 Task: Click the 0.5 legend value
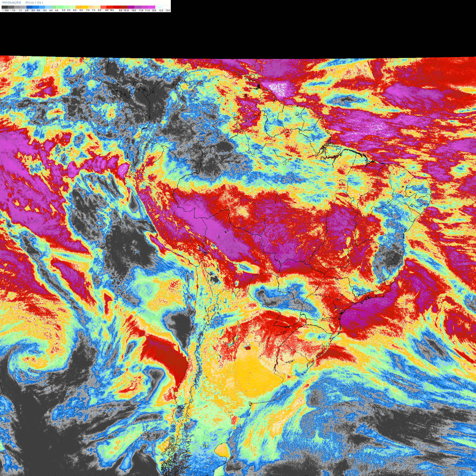pyautogui.click(x=7, y=10)
